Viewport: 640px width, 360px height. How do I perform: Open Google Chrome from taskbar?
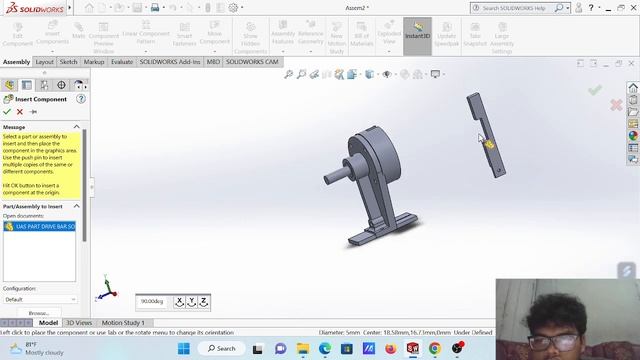[x=435, y=349]
